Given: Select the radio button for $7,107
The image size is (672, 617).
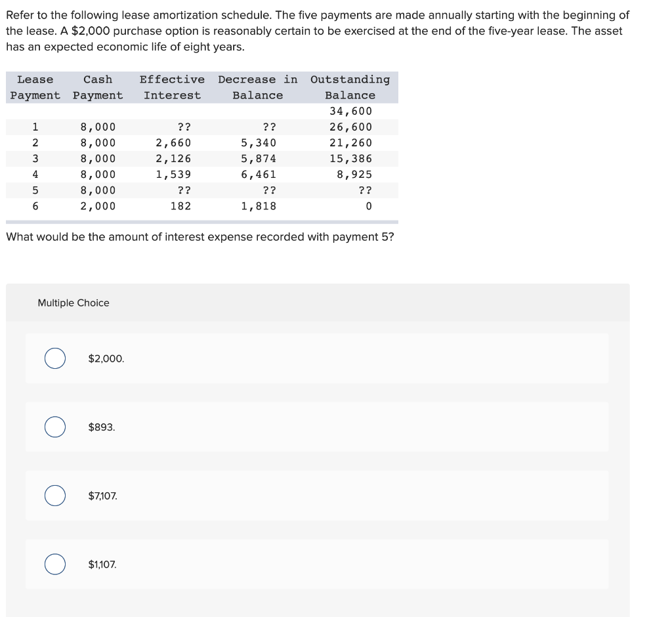Looking at the screenshot, I should (54, 496).
